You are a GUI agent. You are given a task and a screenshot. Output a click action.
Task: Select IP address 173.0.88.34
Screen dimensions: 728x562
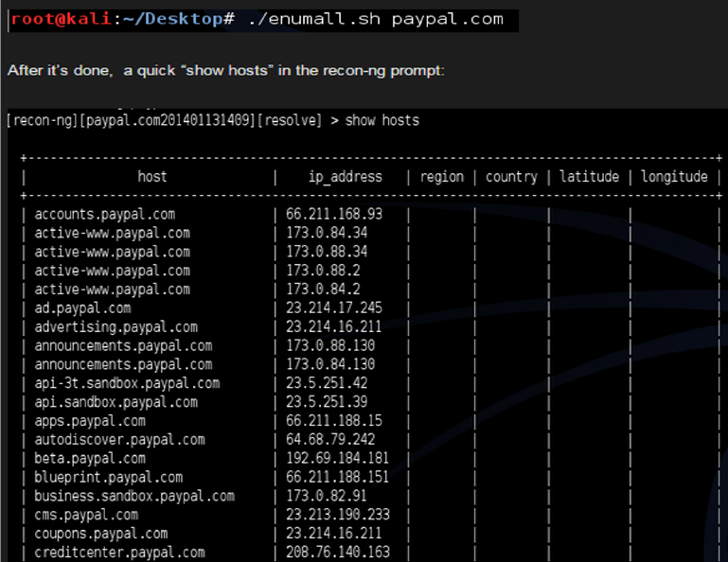[327, 252]
